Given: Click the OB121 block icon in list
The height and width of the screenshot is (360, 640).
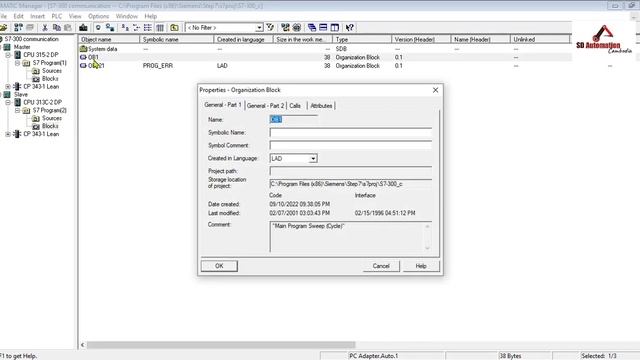Looking at the screenshot, I should [x=83, y=66].
